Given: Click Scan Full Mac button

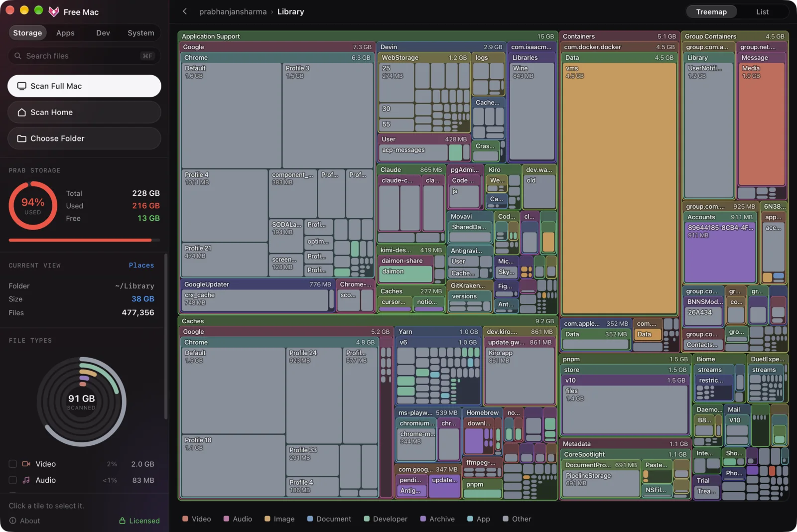Looking at the screenshot, I should (84, 86).
